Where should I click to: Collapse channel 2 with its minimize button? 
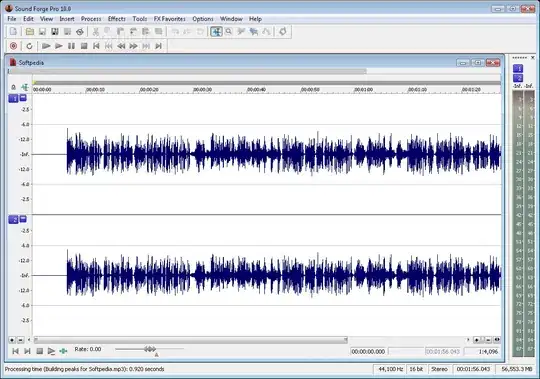coord(23,219)
